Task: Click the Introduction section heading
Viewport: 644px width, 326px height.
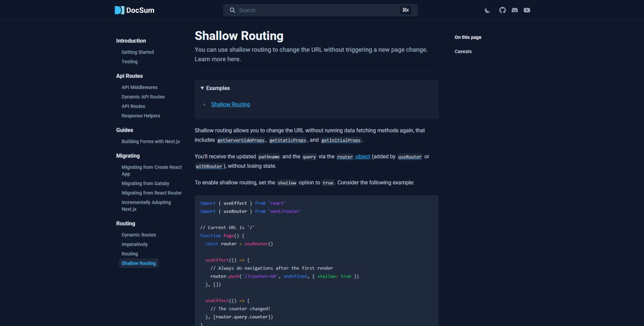Action: click(x=131, y=41)
